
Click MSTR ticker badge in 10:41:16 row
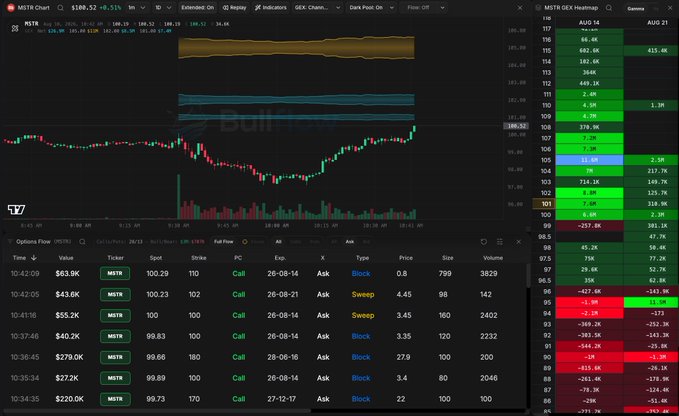pyautogui.click(x=115, y=315)
